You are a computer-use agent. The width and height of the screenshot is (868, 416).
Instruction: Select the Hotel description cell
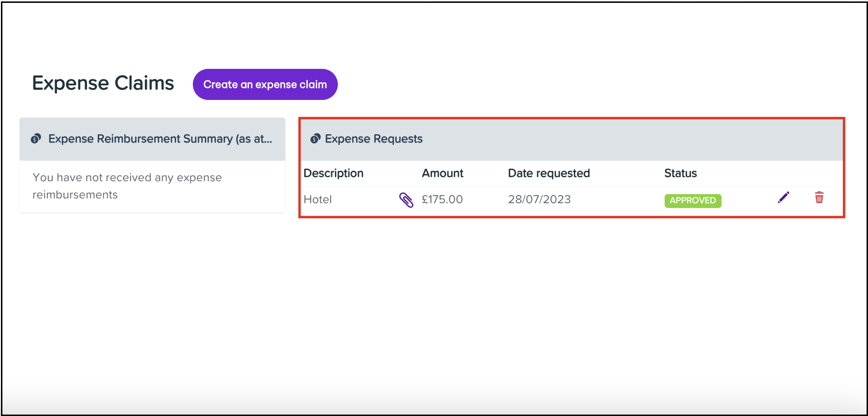point(318,200)
